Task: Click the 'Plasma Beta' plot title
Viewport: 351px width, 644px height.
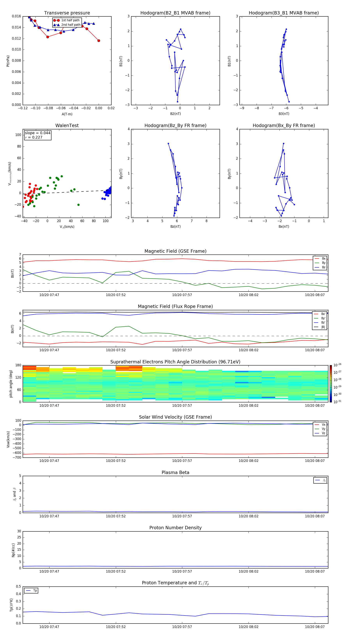Action: click(175, 472)
